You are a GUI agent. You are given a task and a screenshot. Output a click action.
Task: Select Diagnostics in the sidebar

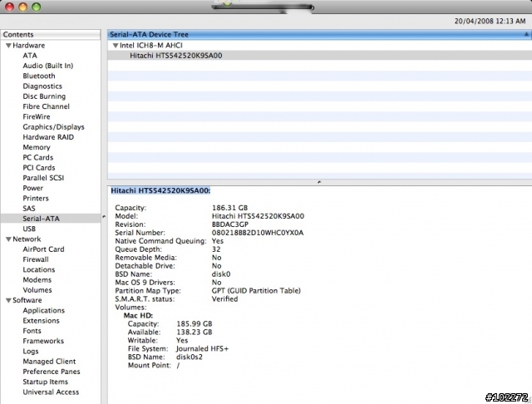point(42,86)
